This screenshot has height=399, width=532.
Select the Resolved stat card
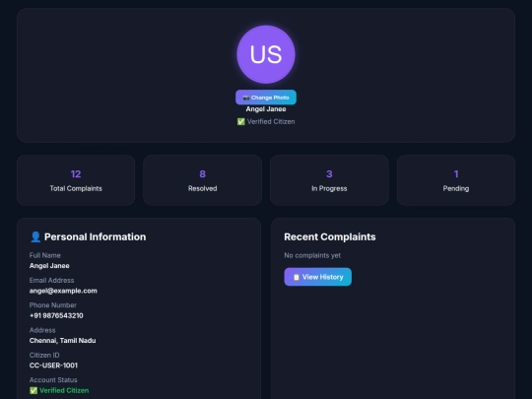pos(202,180)
